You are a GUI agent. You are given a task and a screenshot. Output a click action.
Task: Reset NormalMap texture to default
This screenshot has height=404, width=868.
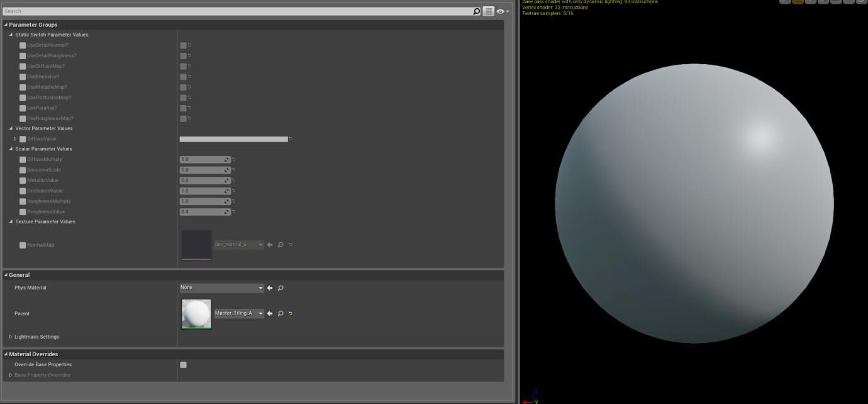[x=290, y=245]
